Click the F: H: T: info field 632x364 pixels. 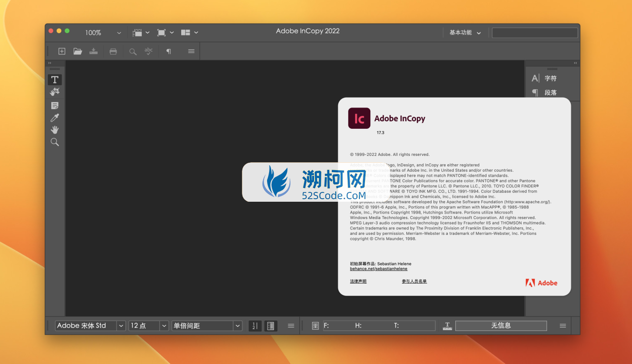coord(379,326)
